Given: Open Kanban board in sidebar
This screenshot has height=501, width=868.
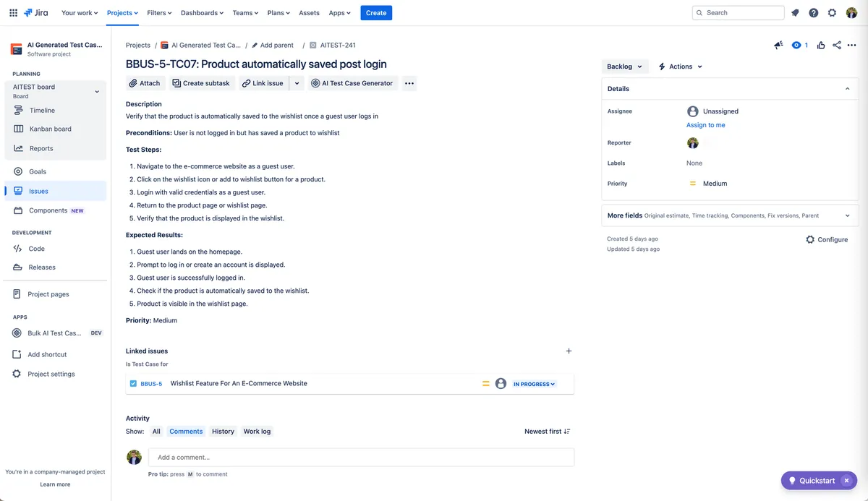Looking at the screenshot, I should [x=50, y=129].
